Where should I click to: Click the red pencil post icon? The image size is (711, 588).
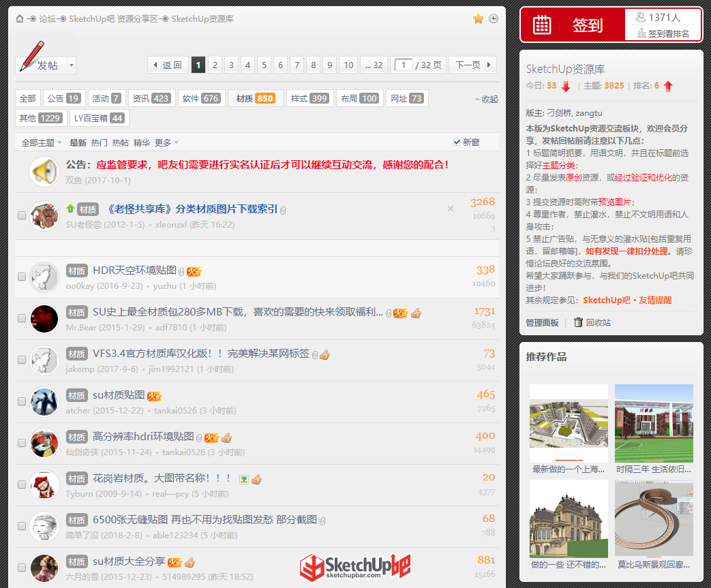[32, 55]
